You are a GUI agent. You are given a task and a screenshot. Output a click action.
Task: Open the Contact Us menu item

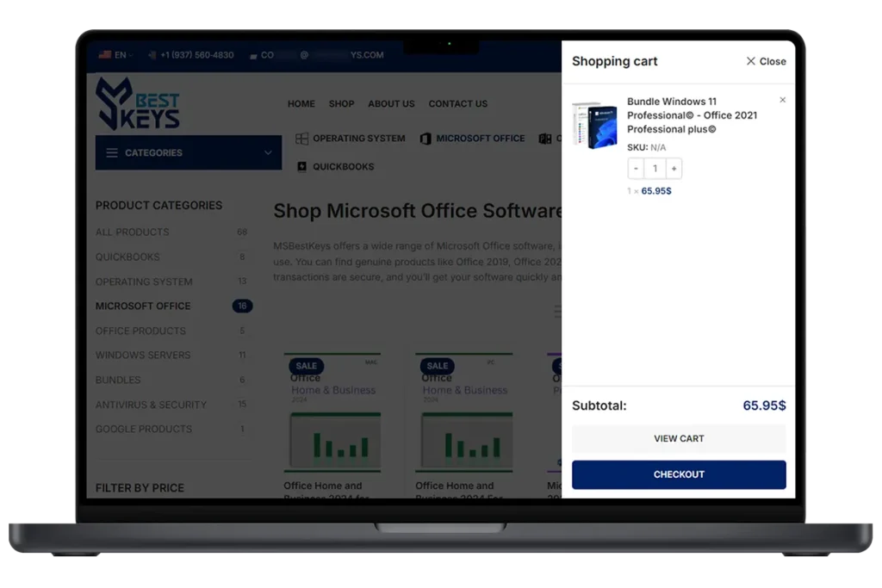point(457,104)
